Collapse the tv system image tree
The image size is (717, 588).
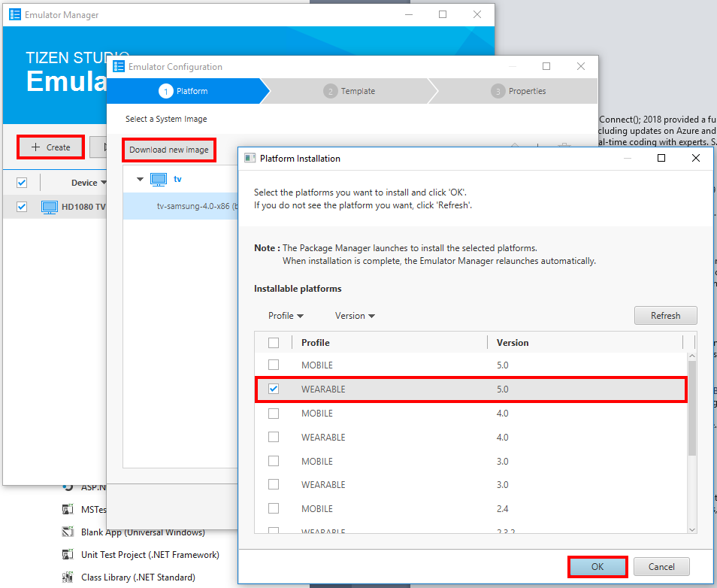(x=140, y=179)
